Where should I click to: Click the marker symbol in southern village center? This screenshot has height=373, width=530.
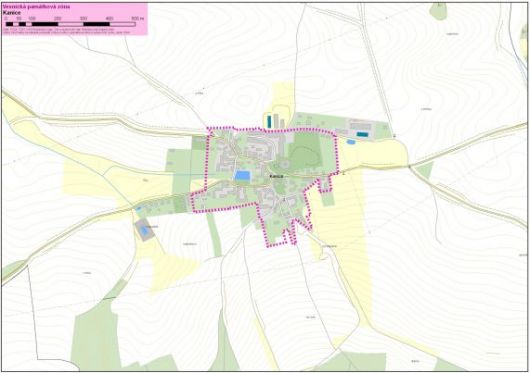[284, 199]
